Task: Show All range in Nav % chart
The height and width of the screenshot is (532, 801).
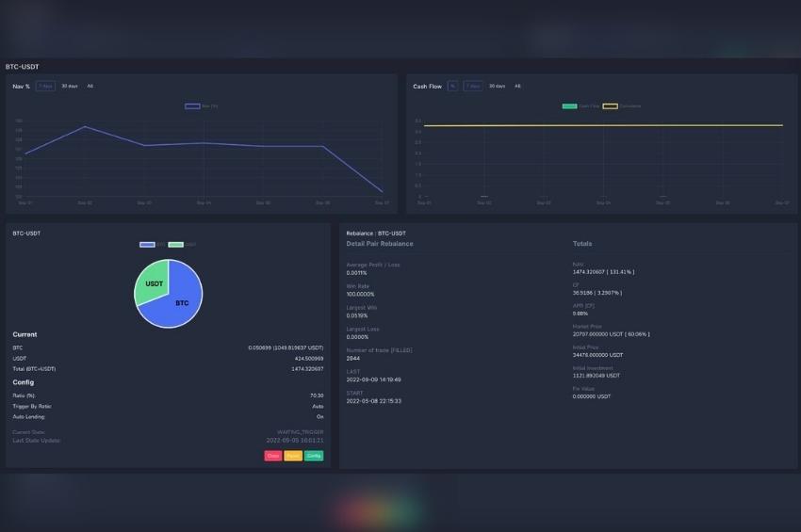Action: (x=90, y=87)
